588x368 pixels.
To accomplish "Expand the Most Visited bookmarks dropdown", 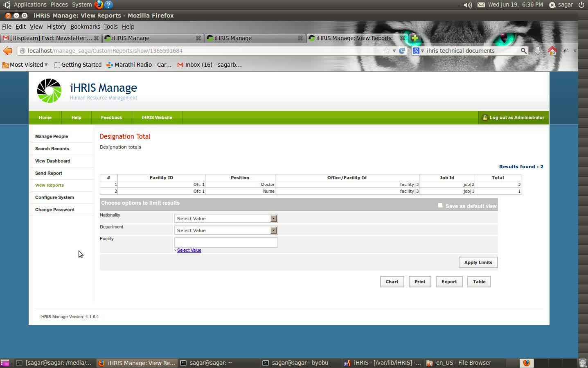I will click(x=25, y=65).
